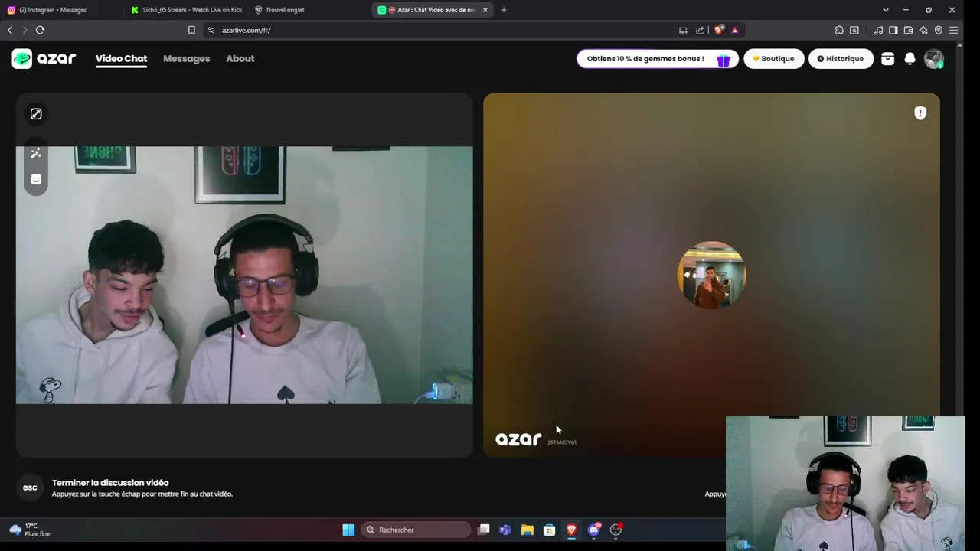Click the esc end chat key button

[x=30, y=487]
